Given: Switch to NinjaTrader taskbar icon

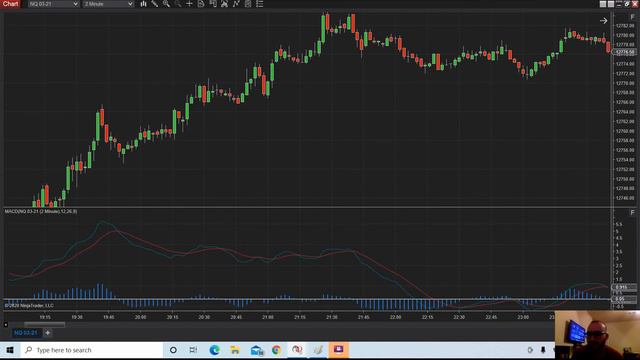Looking at the screenshot, I should click(297, 350).
